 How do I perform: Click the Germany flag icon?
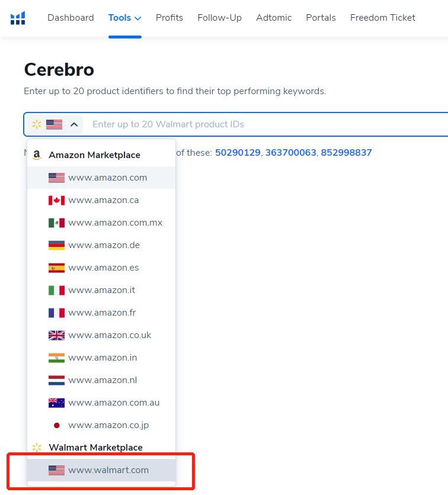point(56,245)
